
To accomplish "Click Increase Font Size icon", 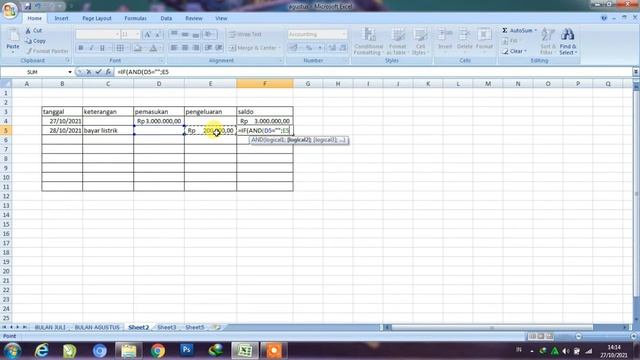I will [x=147, y=34].
